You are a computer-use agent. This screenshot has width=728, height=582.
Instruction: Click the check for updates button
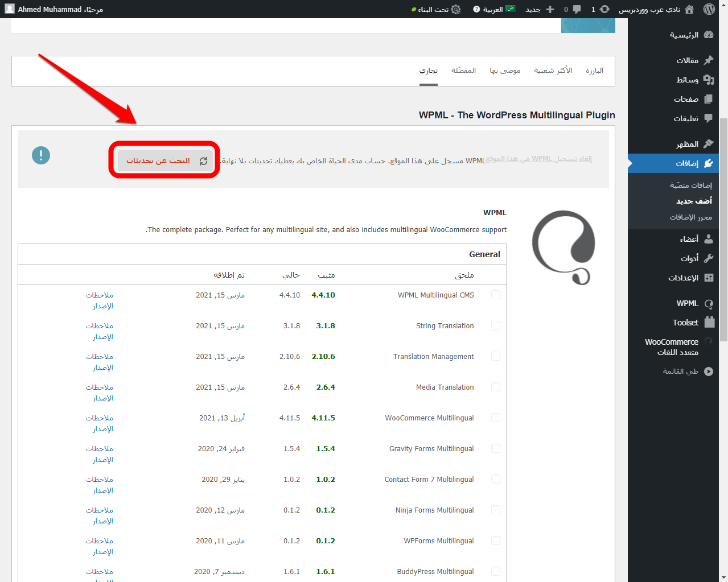(x=165, y=161)
